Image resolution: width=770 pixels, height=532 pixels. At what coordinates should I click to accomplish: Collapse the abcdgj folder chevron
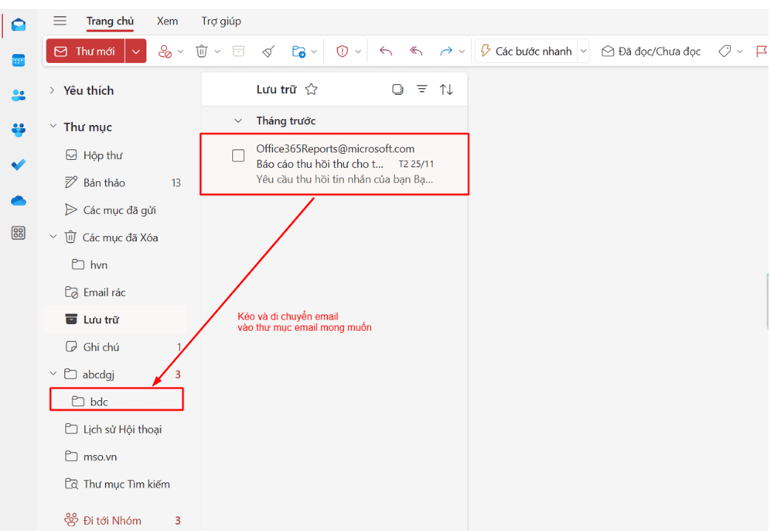[53, 374]
